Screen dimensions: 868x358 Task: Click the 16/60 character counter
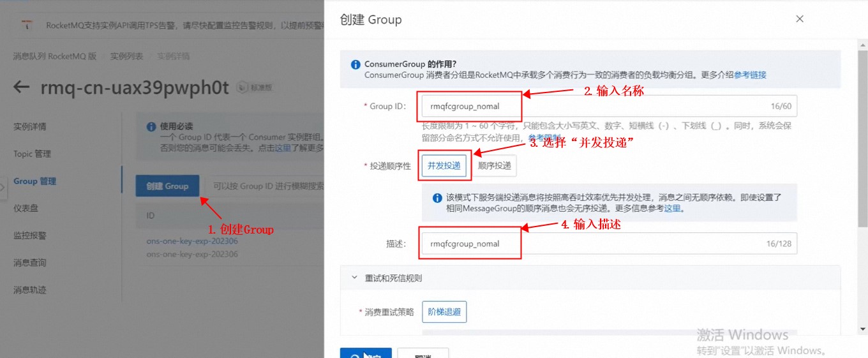781,107
